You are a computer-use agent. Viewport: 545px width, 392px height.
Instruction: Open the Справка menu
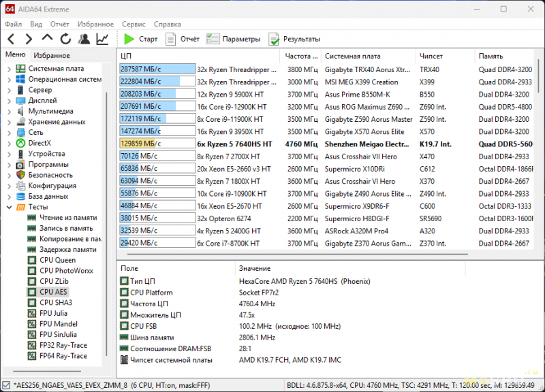(167, 24)
